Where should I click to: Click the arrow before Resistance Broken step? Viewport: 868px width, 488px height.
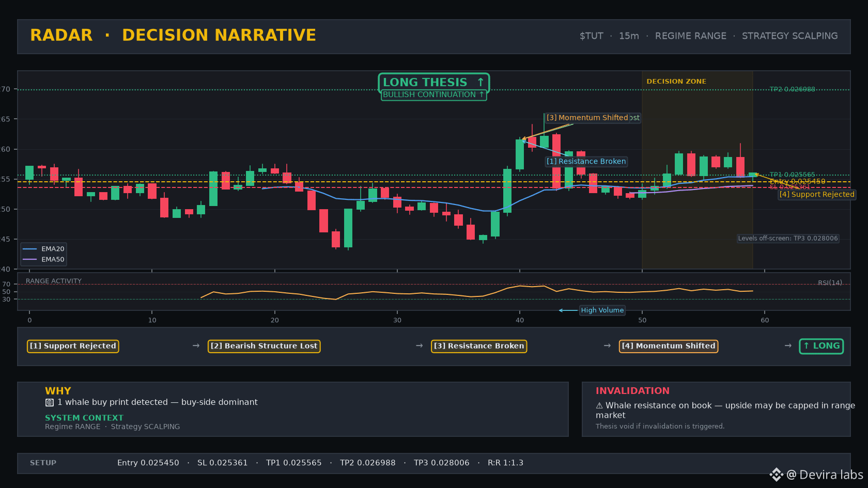click(x=420, y=345)
